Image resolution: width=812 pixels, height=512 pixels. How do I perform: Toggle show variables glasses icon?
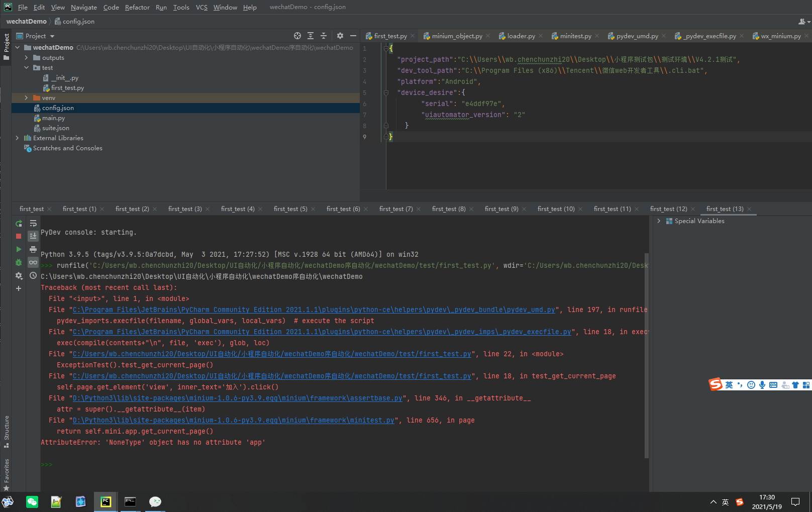(33, 262)
